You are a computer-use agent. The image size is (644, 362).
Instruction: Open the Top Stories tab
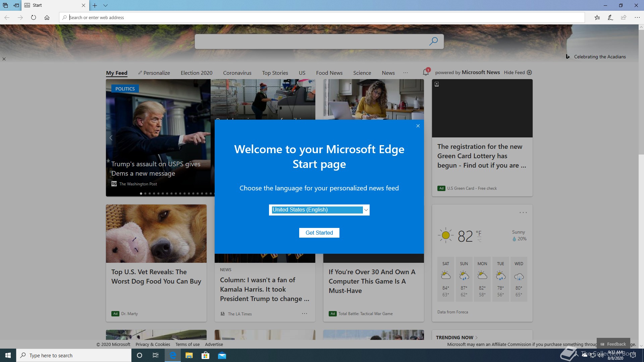tap(275, 73)
